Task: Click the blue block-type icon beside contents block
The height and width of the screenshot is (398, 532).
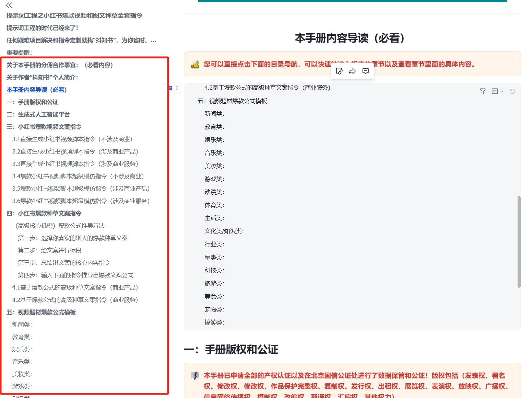Action: 170,88
